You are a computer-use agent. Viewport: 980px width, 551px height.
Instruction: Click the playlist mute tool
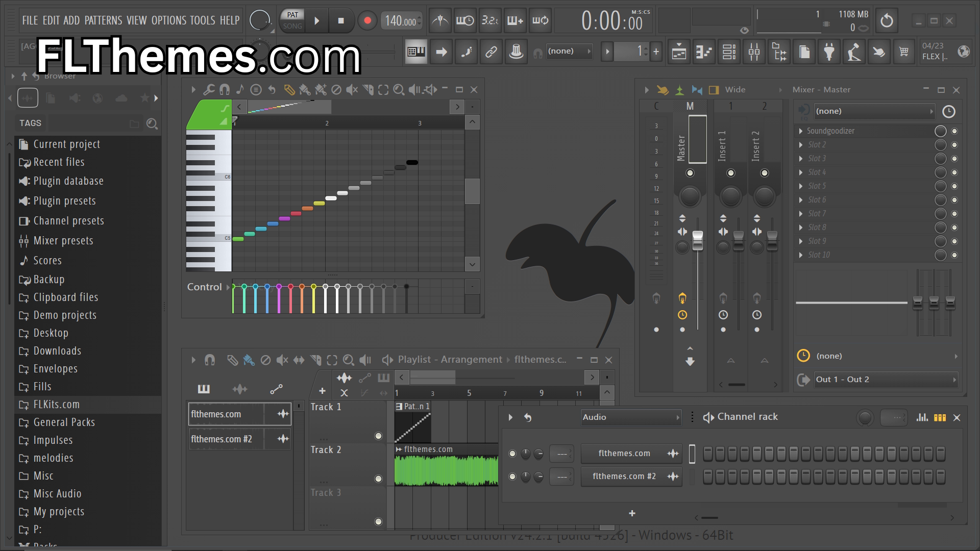click(x=282, y=360)
